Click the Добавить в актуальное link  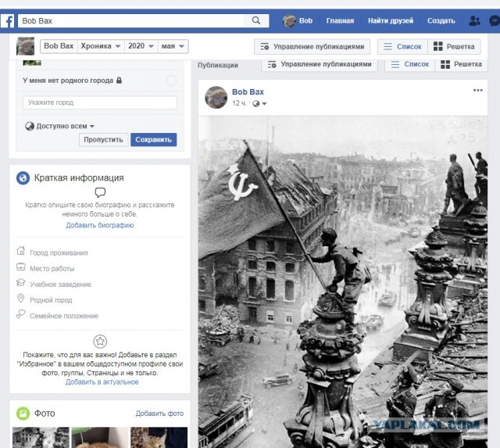pos(102,382)
